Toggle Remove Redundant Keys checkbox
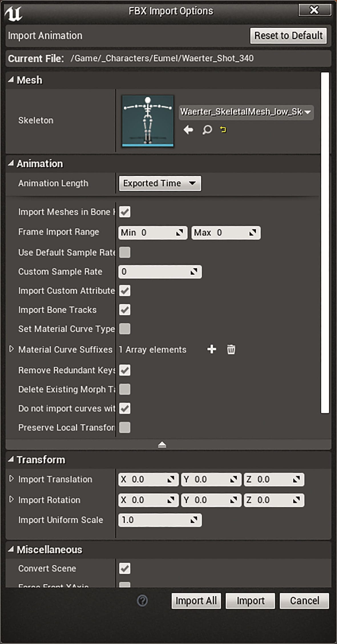 [125, 370]
